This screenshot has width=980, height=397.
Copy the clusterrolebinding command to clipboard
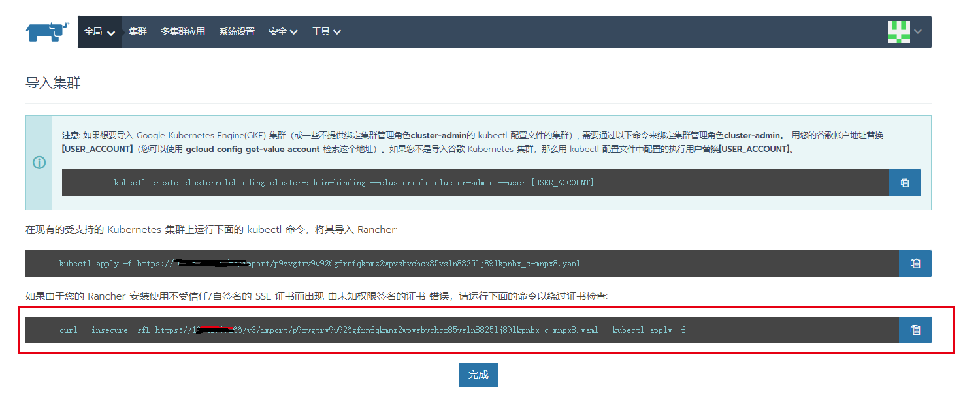(x=905, y=183)
